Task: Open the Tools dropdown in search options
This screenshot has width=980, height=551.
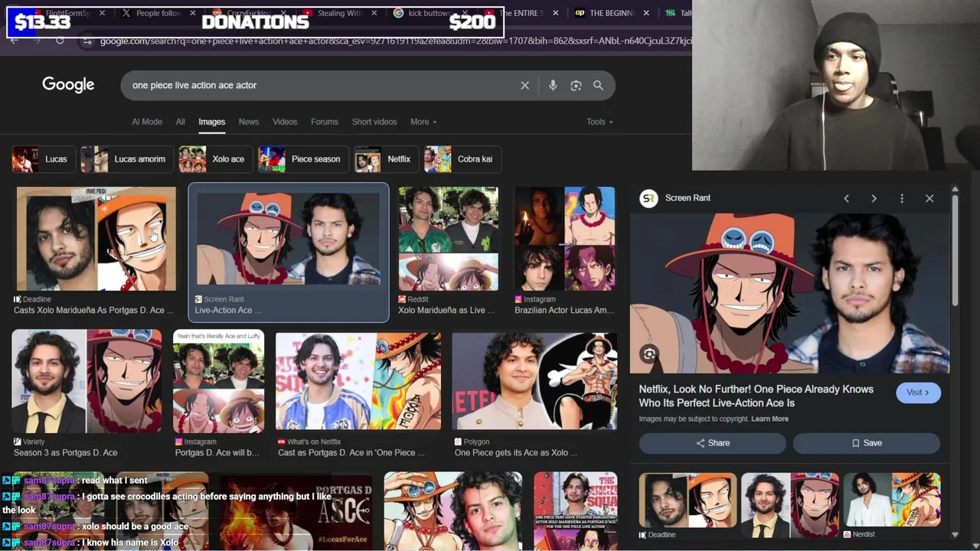Action: coord(599,122)
